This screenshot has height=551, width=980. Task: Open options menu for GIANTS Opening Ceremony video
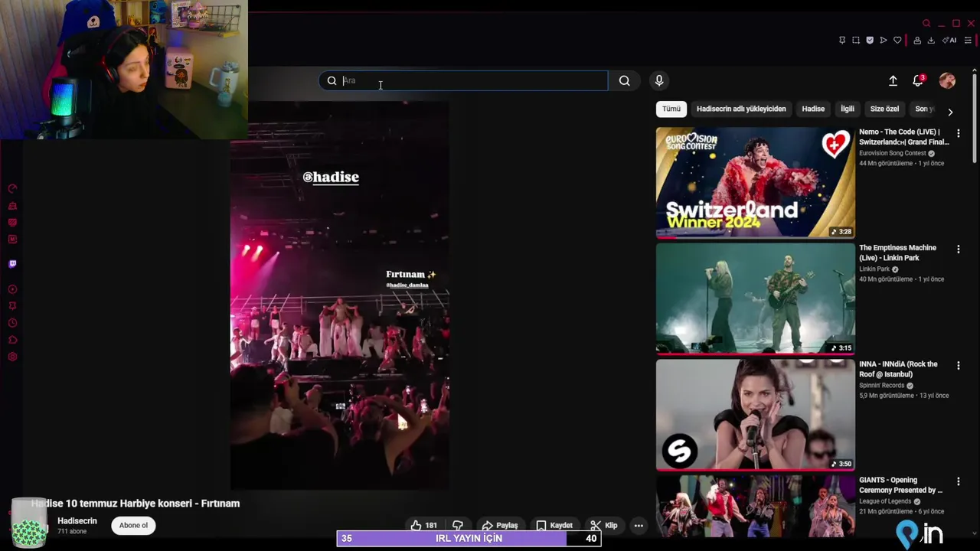click(958, 481)
